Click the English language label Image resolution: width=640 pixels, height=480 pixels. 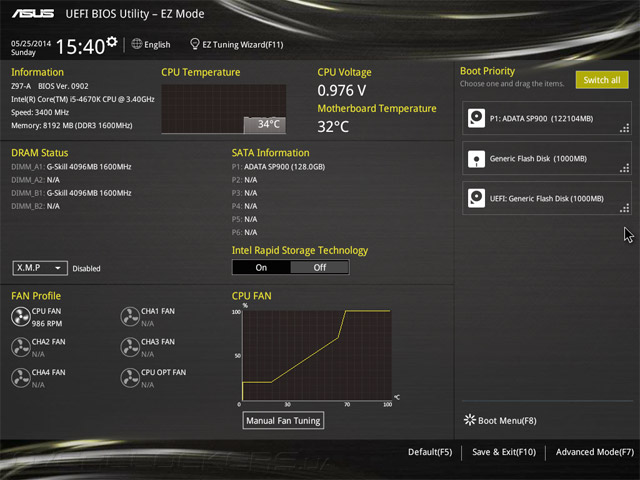pyautogui.click(x=157, y=44)
